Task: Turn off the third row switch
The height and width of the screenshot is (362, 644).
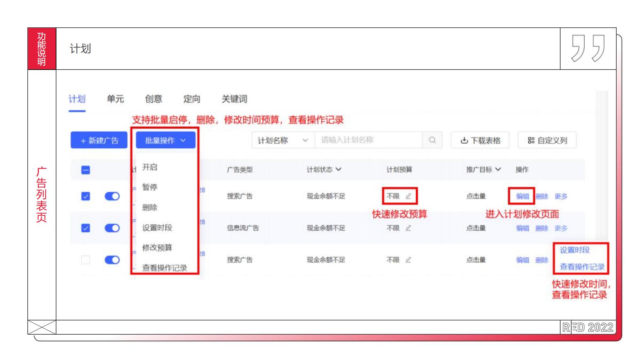Action: click(x=112, y=260)
